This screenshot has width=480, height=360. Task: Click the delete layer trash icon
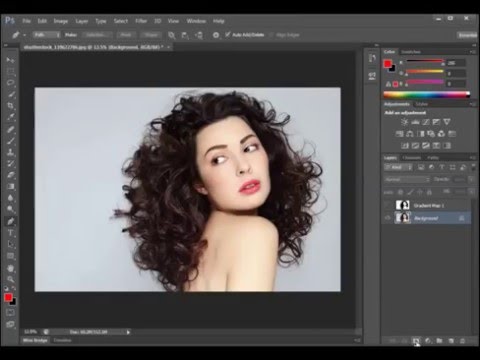click(x=462, y=341)
